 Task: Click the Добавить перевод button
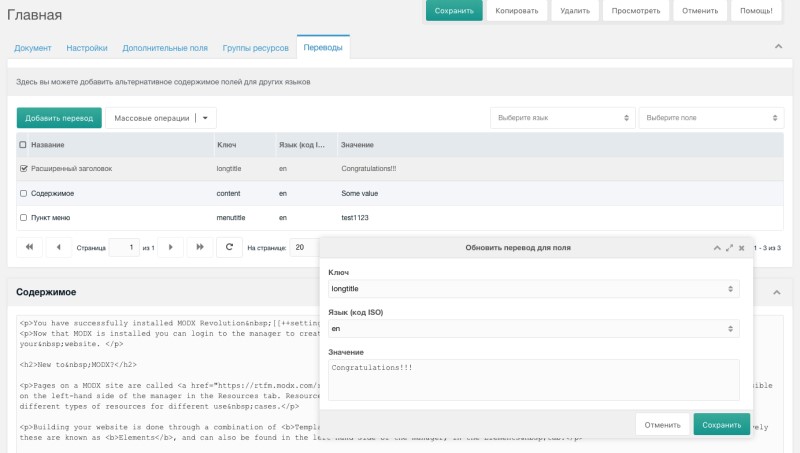tap(59, 118)
